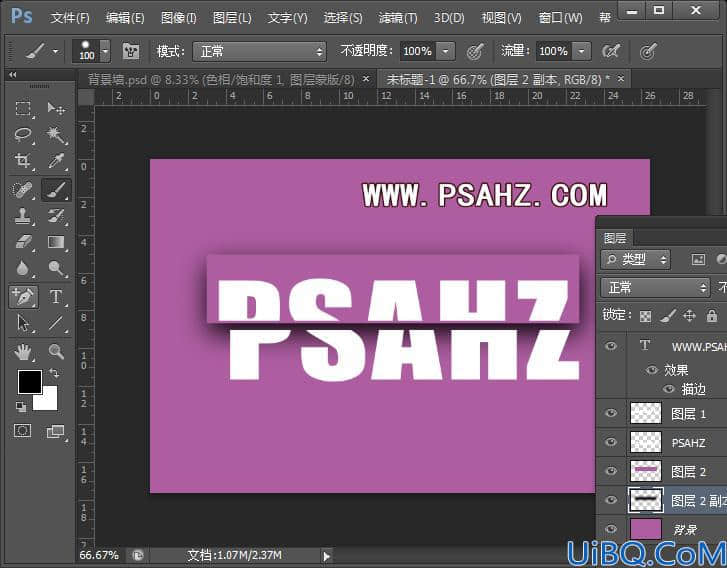Hide the 图层 2 layer
The height and width of the screenshot is (568, 727).
(611, 471)
